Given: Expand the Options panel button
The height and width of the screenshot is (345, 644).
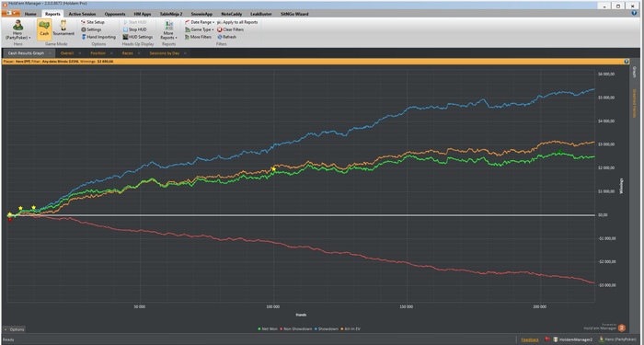Looking at the screenshot, I should pos(15,329).
